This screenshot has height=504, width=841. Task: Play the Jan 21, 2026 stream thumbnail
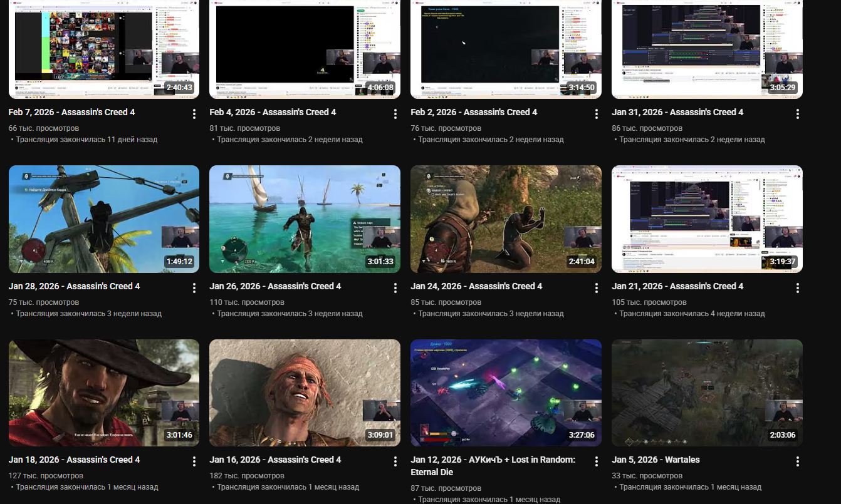(x=707, y=219)
